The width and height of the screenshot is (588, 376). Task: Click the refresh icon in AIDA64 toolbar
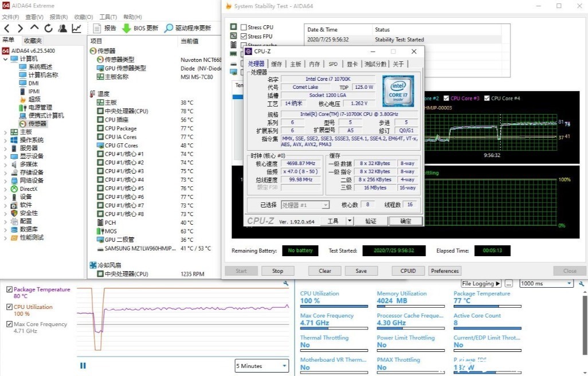pos(49,28)
